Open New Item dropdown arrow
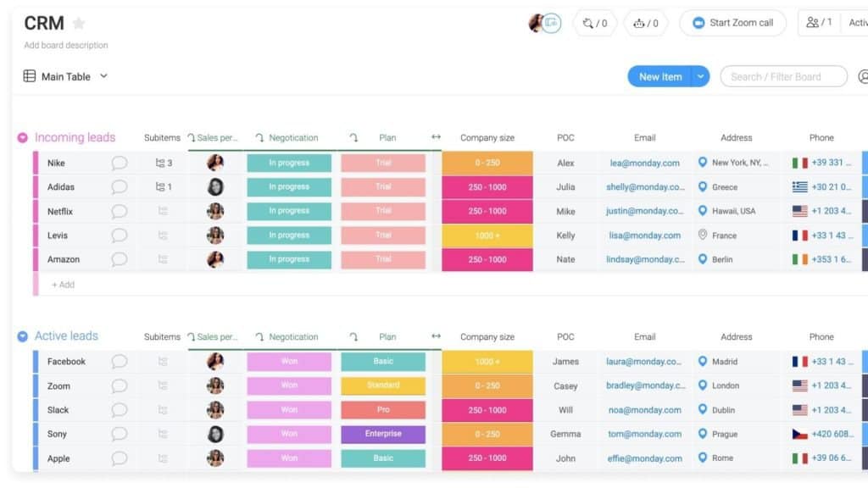The image size is (868, 488). click(701, 77)
